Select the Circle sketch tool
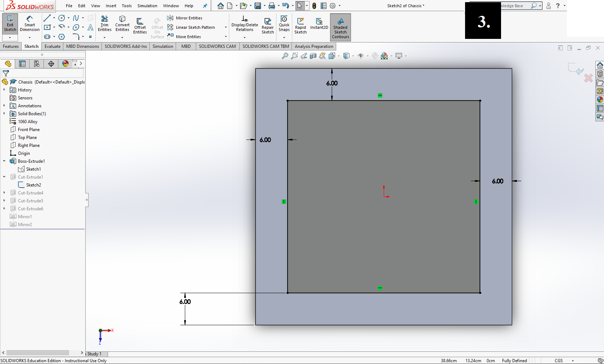The height and width of the screenshot is (364, 604). tap(62, 18)
